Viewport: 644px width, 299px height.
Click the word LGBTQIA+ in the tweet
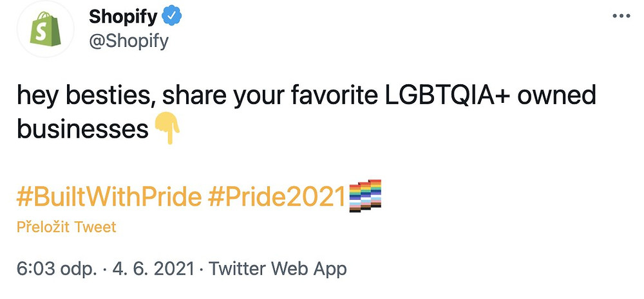click(446, 96)
